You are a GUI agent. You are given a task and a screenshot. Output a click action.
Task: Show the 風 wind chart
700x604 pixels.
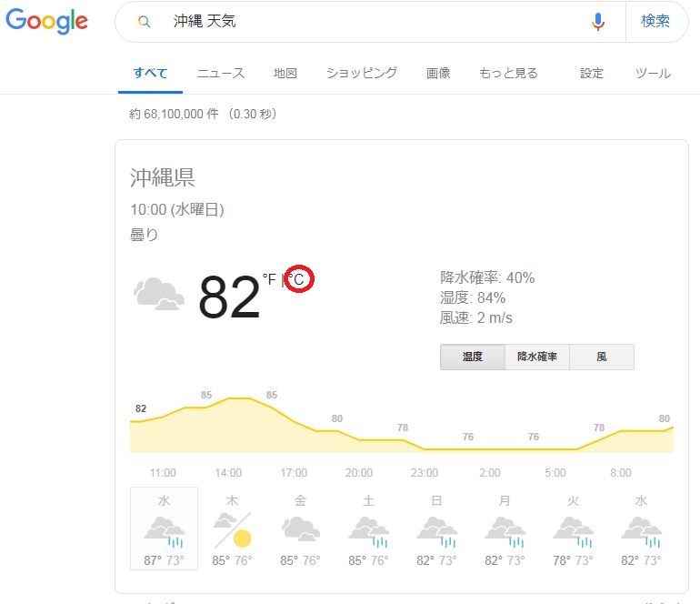click(x=602, y=357)
